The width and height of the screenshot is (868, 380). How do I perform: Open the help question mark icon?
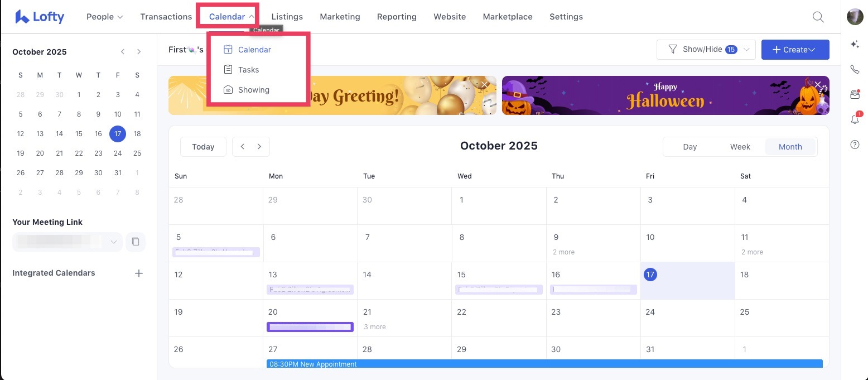pos(855,145)
